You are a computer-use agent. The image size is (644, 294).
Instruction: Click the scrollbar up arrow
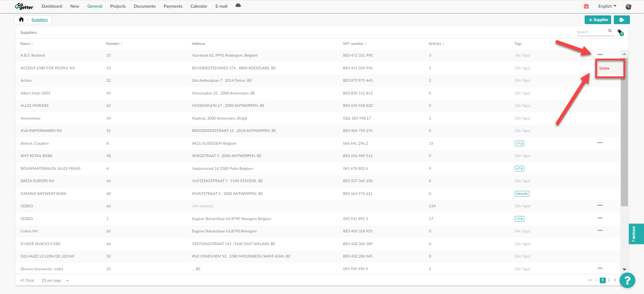pyautogui.click(x=624, y=54)
